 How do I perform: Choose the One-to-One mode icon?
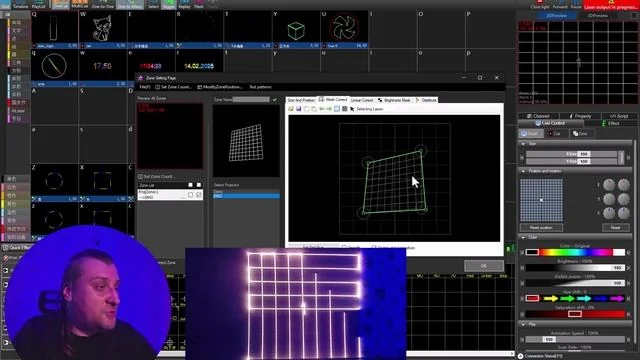[103, 4]
